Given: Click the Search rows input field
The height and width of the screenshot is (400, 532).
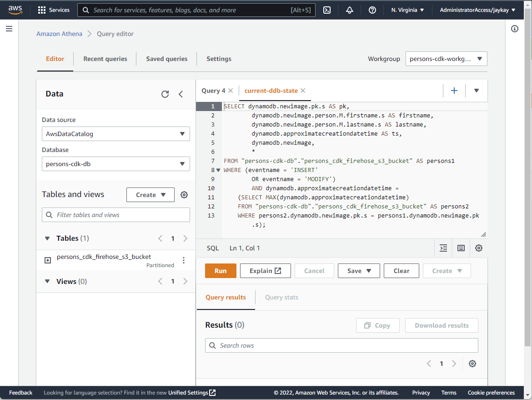Looking at the screenshot, I should 341,345.
